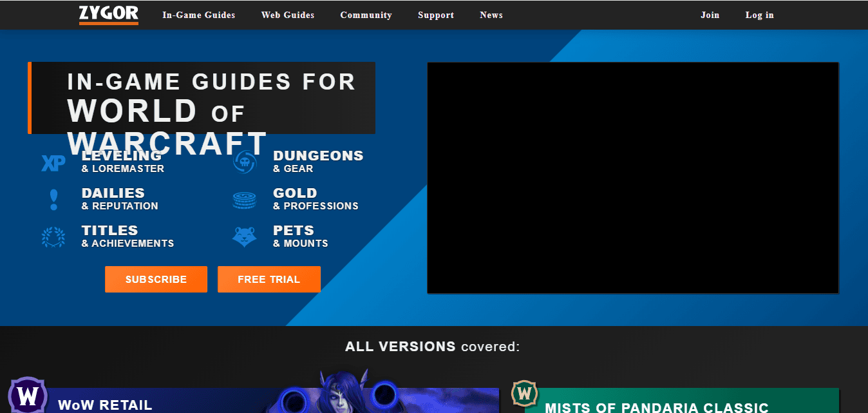868x413 pixels.
Task: Start the Free Trial
Action: (269, 279)
